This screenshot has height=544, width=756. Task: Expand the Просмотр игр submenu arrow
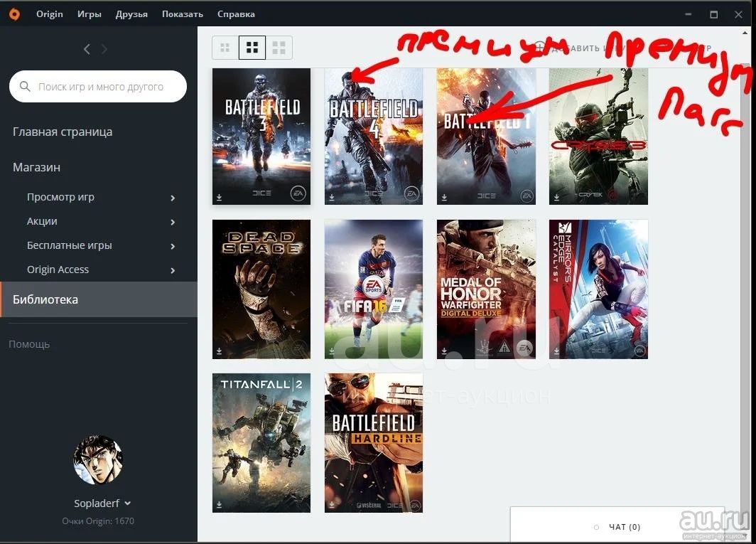point(173,198)
